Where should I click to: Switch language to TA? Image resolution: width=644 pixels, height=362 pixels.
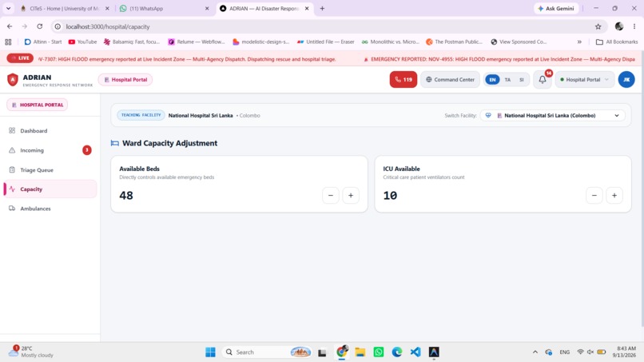507,80
